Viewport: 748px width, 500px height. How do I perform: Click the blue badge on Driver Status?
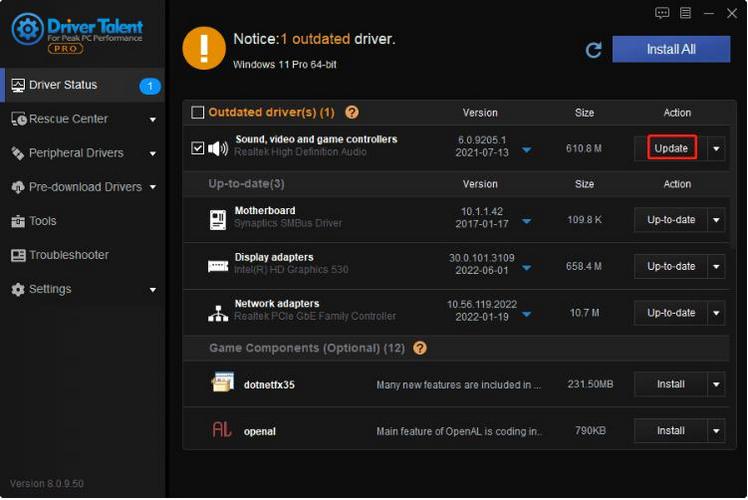click(x=150, y=86)
